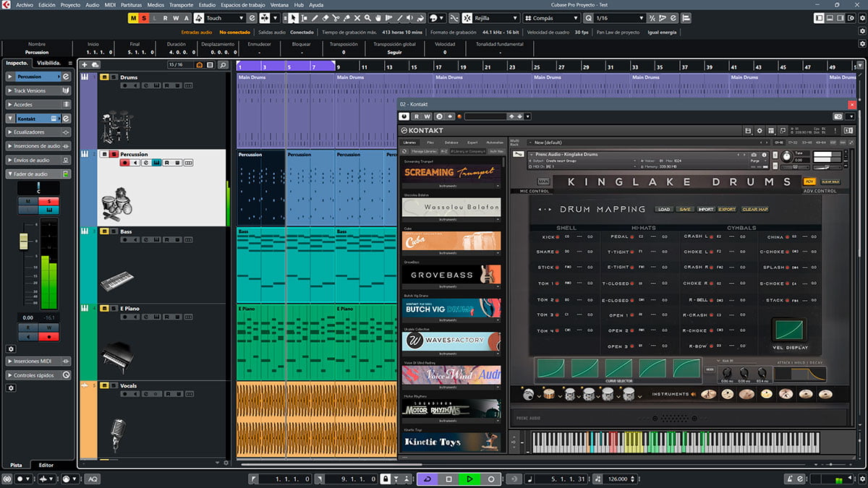The width and height of the screenshot is (868, 488).
Task: Click IMPORT in Drum Mapping
Action: [706, 209]
